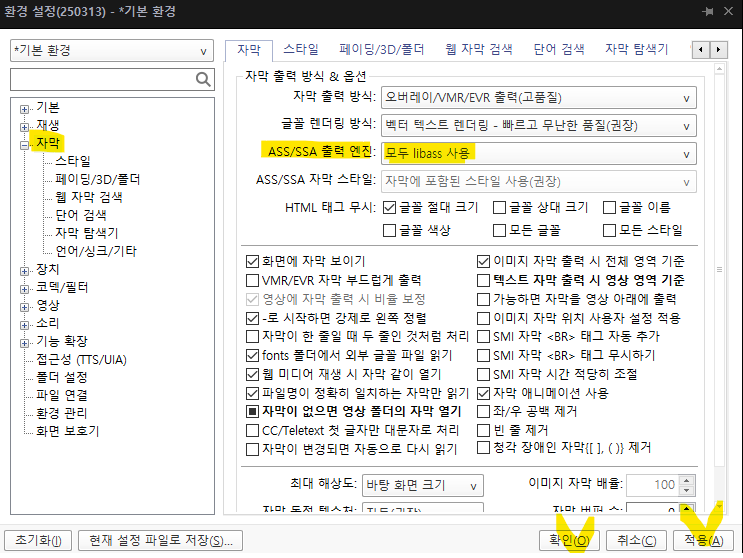Image resolution: width=743 pixels, height=558 pixels.
Task: Click 적용 button
Action: (x=704, y=540)
